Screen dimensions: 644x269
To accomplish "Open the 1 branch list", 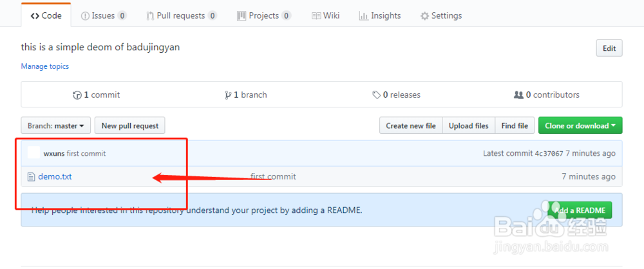I will (246, 95).
